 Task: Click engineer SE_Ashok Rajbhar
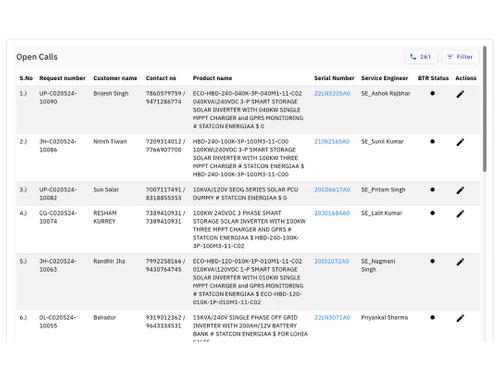[386, 93]
